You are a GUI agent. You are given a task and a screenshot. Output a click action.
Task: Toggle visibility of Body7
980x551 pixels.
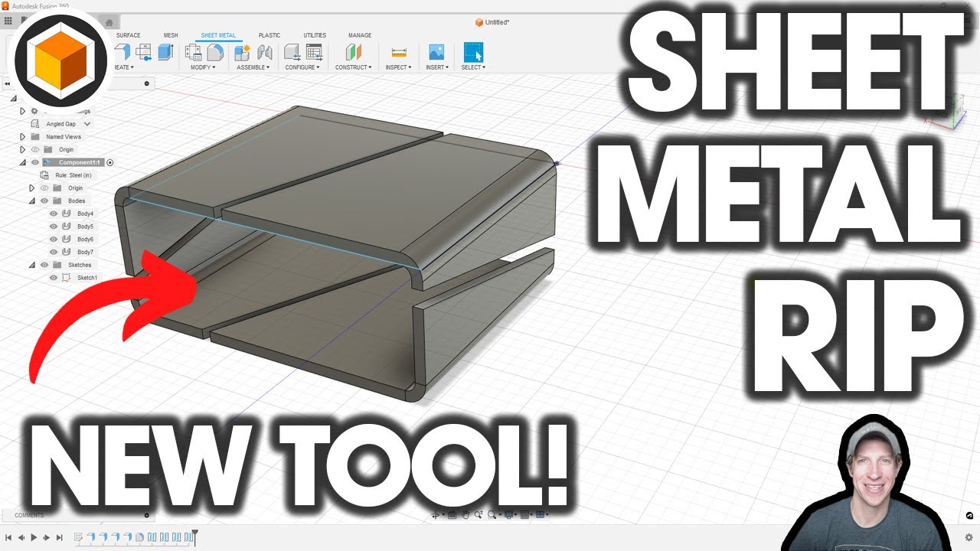(x=54, y=252)
